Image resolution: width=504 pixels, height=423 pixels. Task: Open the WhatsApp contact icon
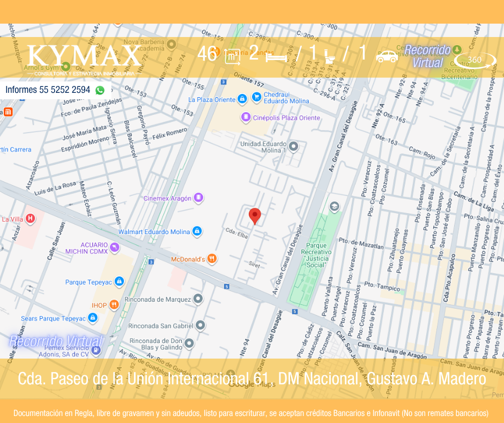point(100,90)
